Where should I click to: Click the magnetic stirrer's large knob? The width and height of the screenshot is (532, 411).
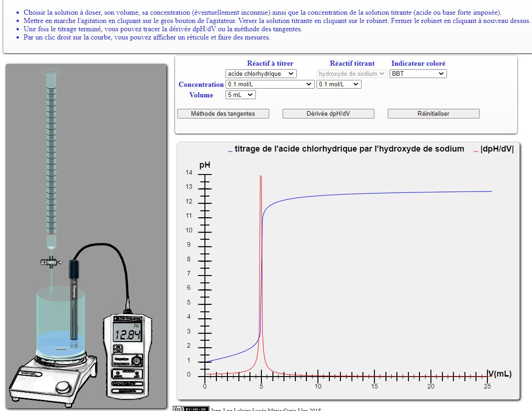click(64, 387)
